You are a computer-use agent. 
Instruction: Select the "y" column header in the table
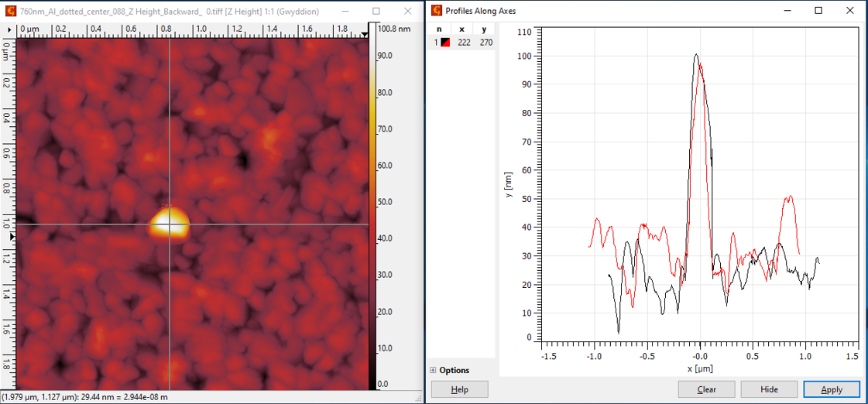tap(485, 29)
